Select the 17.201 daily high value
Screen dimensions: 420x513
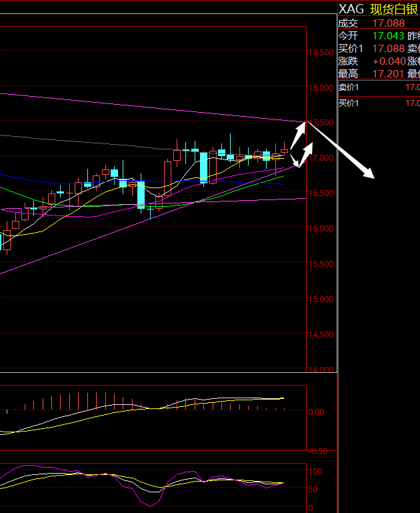tap(388, 74)
